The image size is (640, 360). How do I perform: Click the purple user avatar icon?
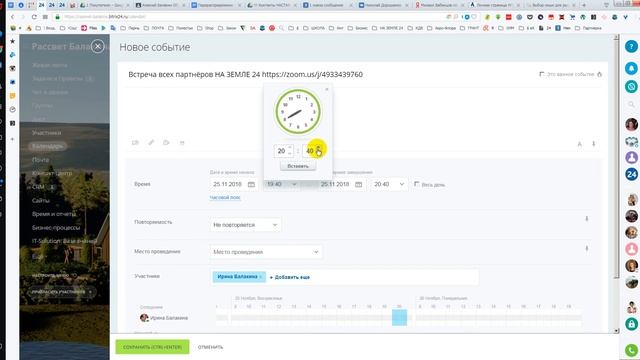[x=631, y=158]
